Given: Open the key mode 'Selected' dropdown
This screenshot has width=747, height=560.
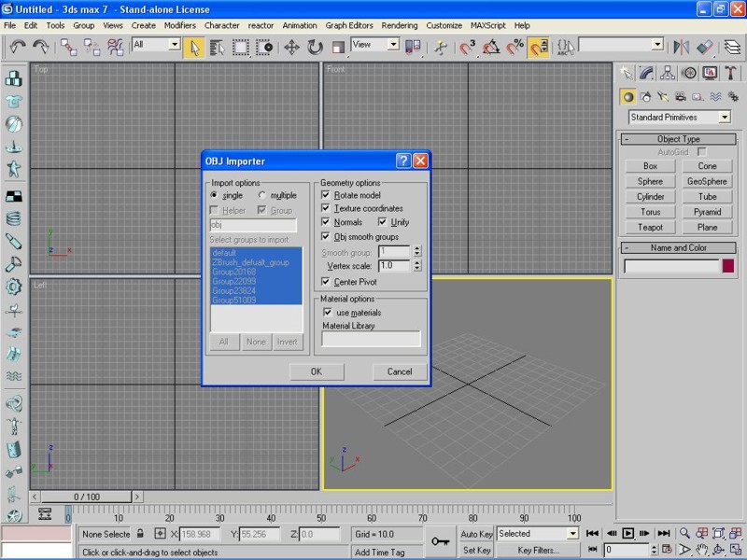Looking at the screenshot, I should click(572, 534).
